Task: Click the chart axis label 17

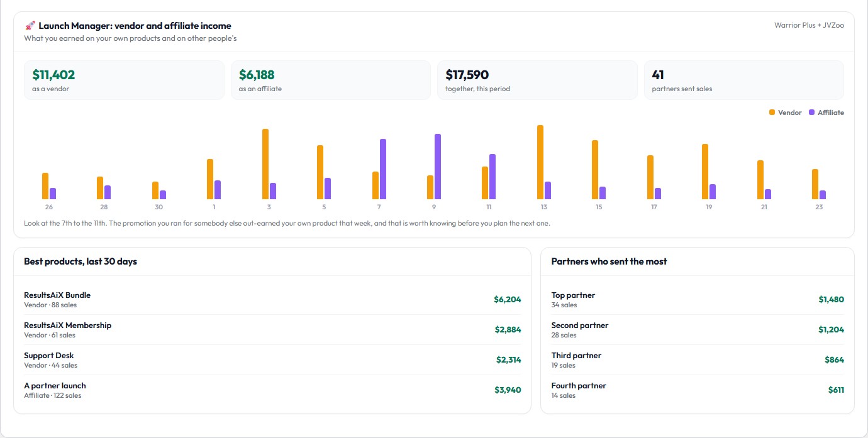Action: point(654,207)
